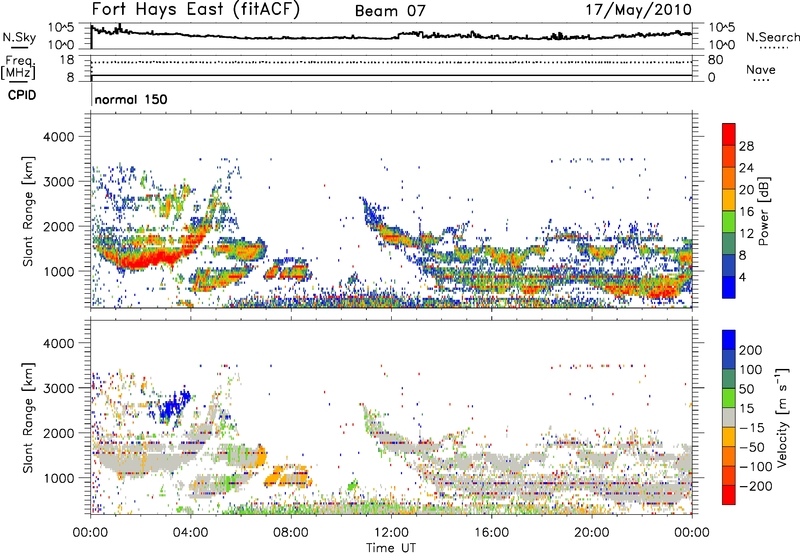Viewport: 800px width, 554px height.
Task: Click the 200 velocity colorbar label
Action: 751,350
